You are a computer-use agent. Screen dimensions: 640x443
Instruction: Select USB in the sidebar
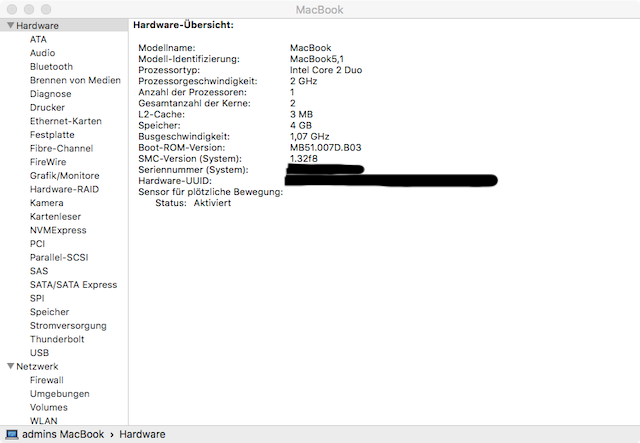tap(39, 353)
